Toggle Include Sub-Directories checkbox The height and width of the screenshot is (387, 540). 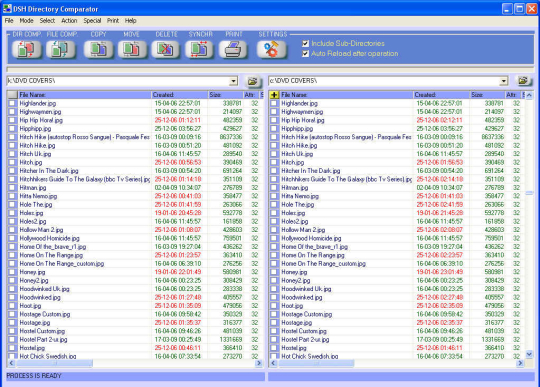[305, 43]
